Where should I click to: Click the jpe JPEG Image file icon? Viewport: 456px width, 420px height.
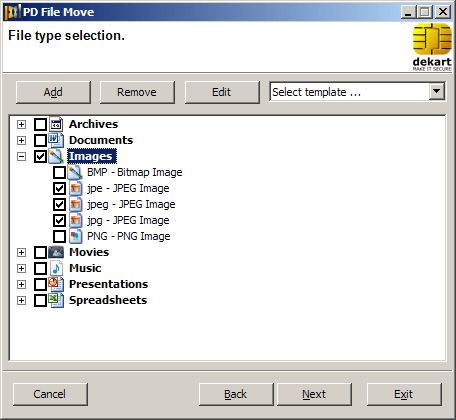75,188
